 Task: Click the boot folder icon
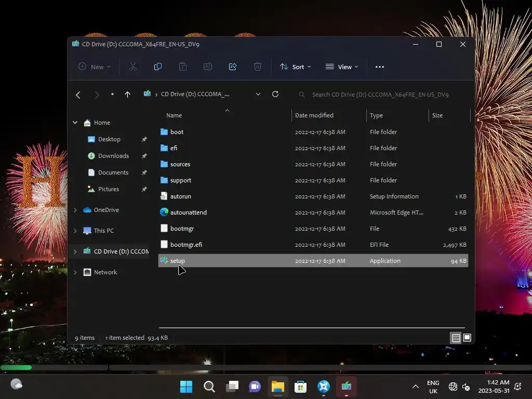164,131
